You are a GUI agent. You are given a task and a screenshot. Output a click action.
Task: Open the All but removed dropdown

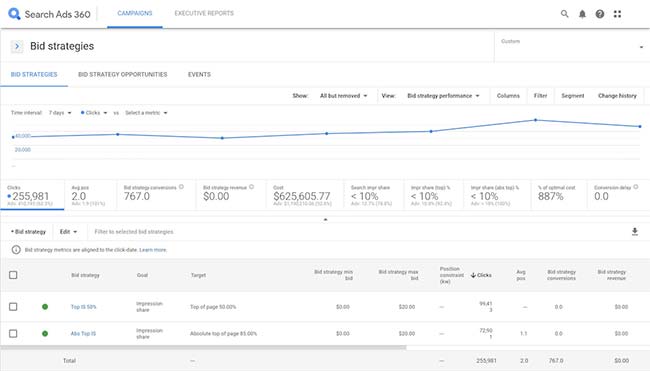pyautogui.click(x=343, y=96)
